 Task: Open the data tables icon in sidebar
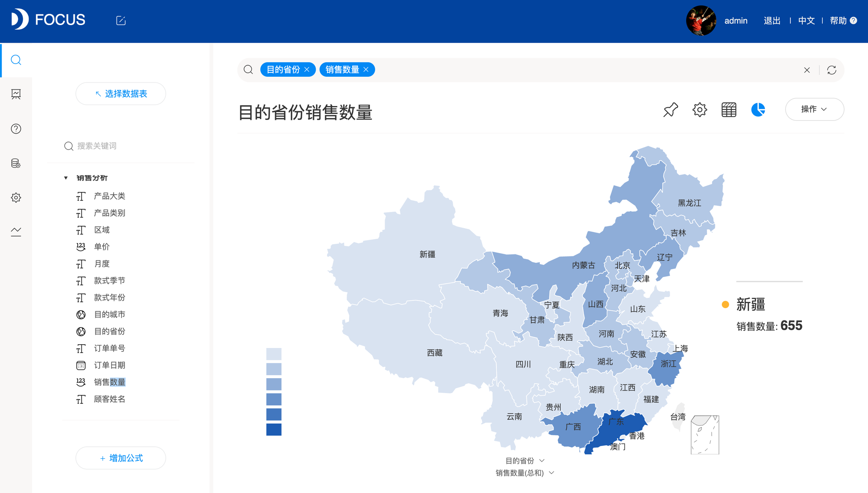16,163
